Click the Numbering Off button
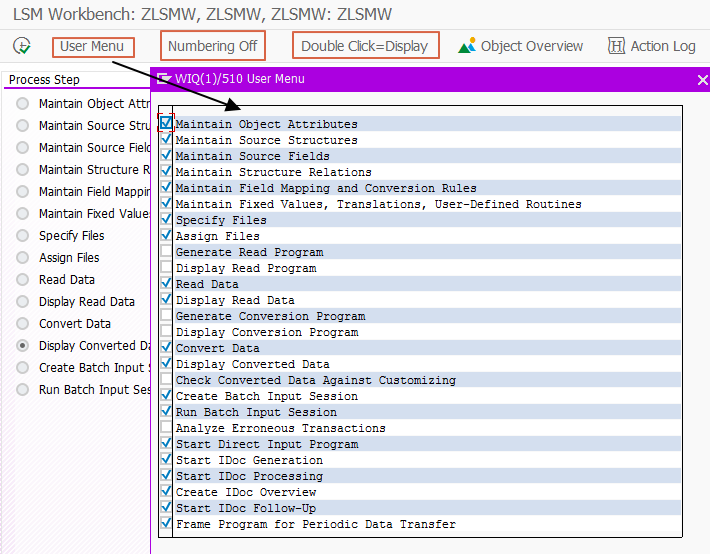The width and height of the screenshot is (710, 554). [x=213, y=46]
